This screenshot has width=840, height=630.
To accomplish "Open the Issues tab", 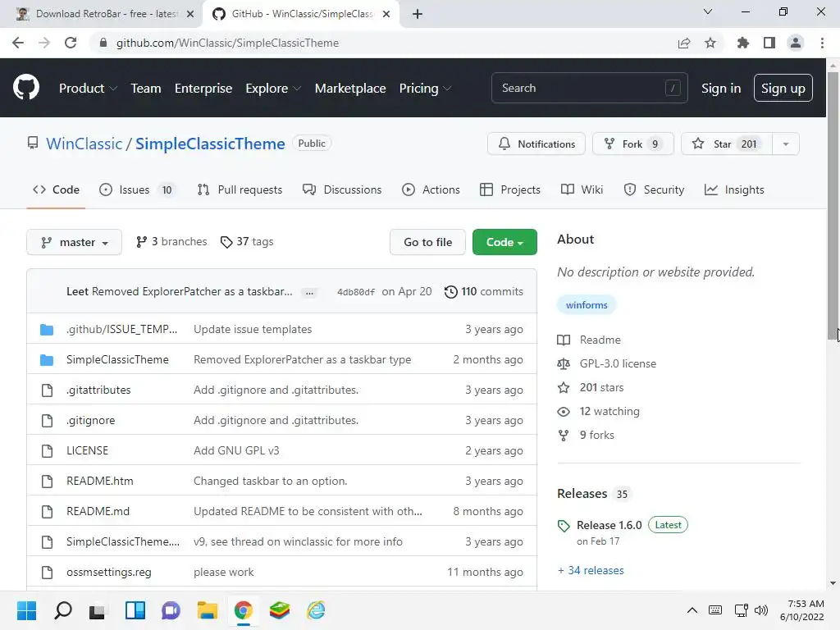I will click(137, 189).
